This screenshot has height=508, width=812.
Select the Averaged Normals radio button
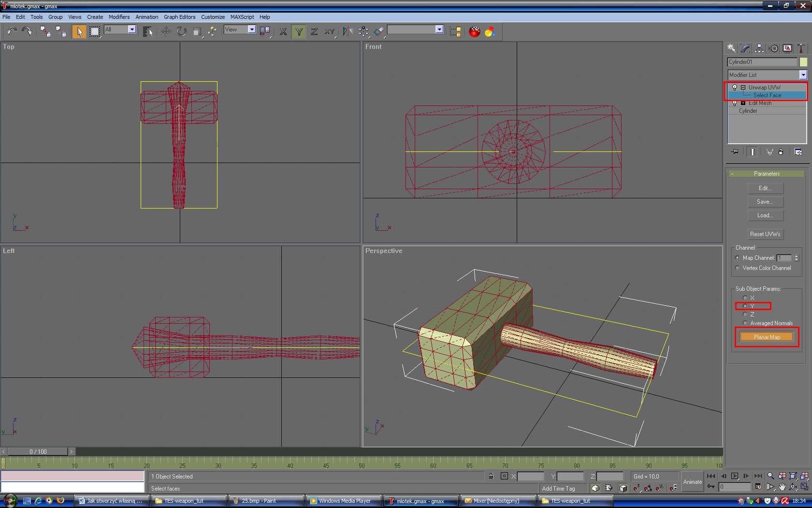click(x=745, y=323)
